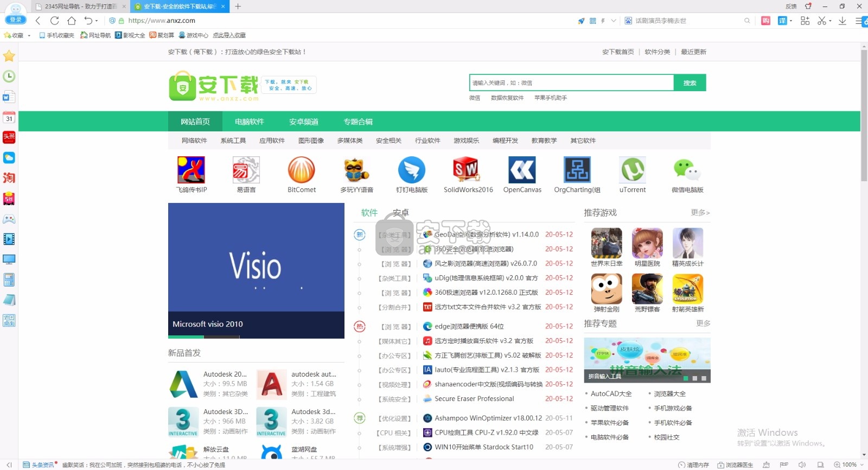Select 电脑软件 in main navigation
The height and width of the screenshot is (470, 868).
click(x=250, y=122)
